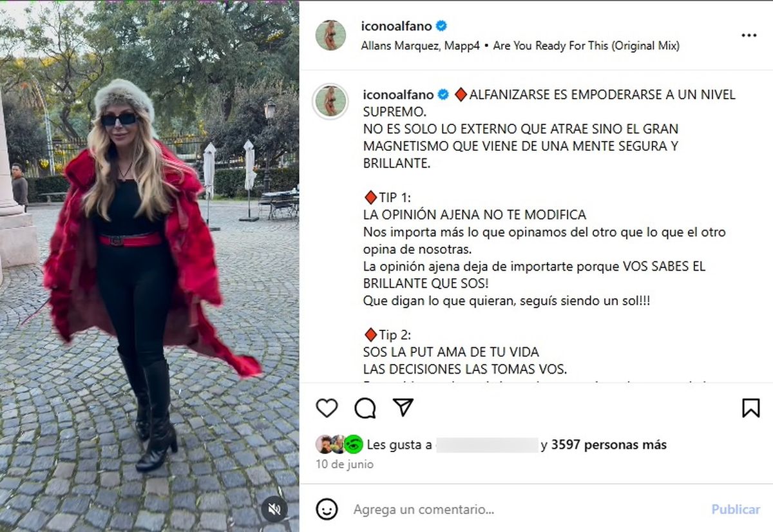
Task: Share post with paper plane icon
Action: tap(403, 408)
